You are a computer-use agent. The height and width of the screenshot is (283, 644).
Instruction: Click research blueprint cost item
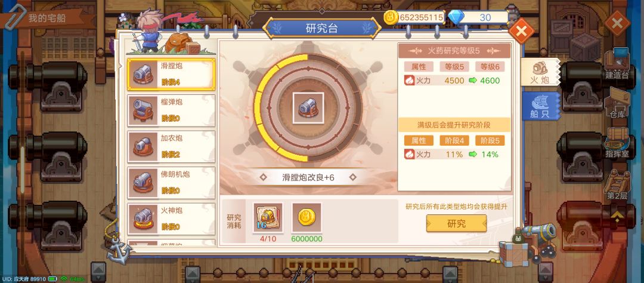click(268, 218)
